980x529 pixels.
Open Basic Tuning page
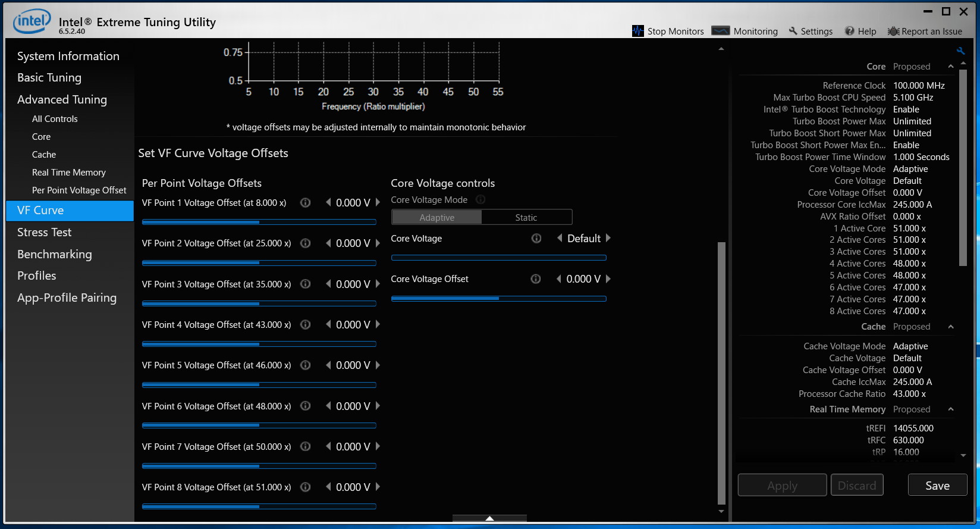pyautogui.click(x=49, y=77)
